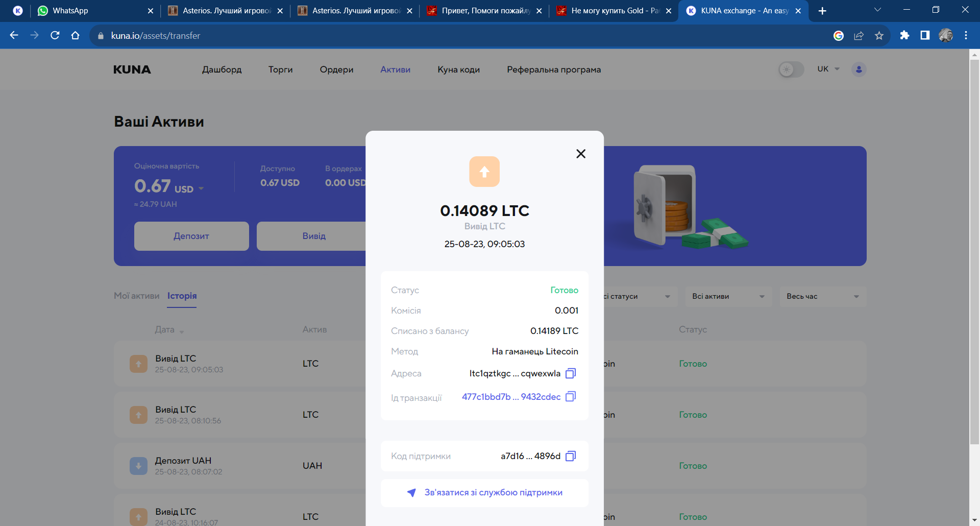Bookmark this page with the star icon
980x526 pixels.
pyautogui.click(x=879, y=36)
